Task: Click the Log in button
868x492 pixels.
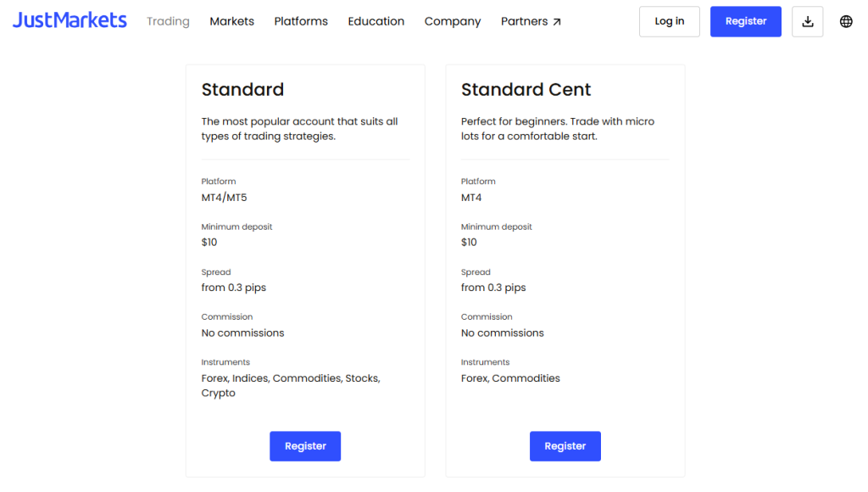Action: coord(669,22)
